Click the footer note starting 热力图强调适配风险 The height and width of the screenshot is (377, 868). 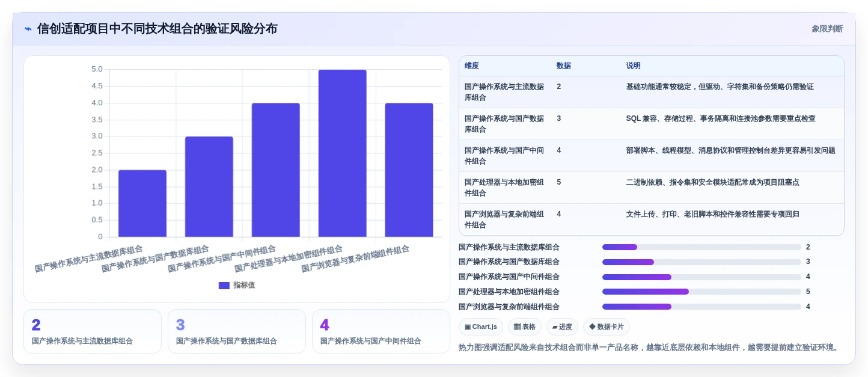click(649, 348)
